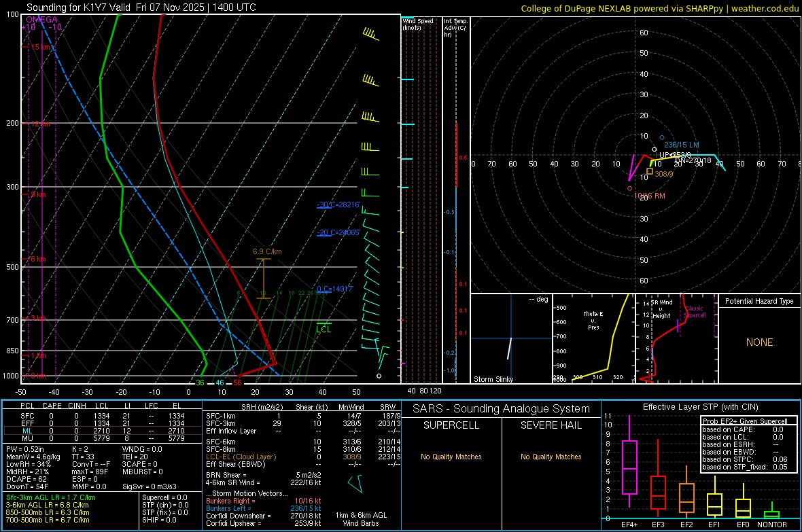Click the DCAPE = 62 value
802x532 pixels.
point(26,479)
